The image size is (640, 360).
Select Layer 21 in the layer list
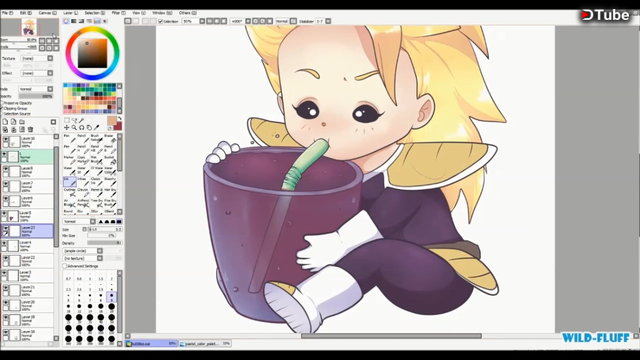point(28,290)
